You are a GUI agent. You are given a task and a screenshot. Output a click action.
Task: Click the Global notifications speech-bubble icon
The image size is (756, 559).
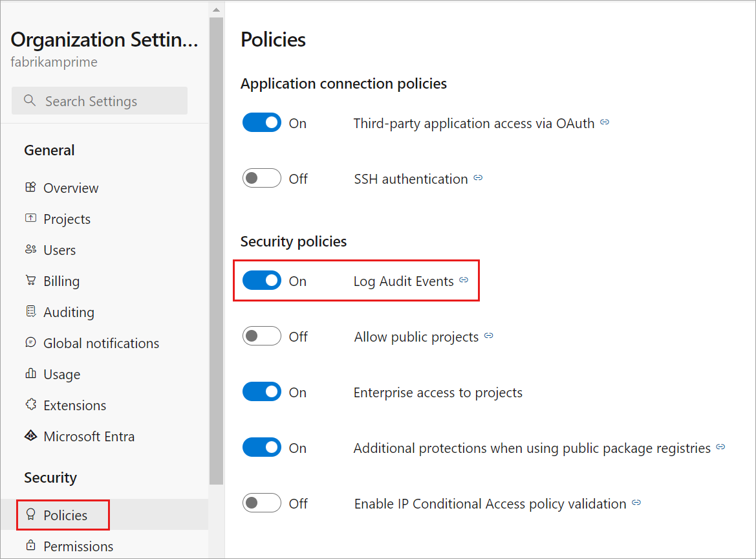point(30,343)
